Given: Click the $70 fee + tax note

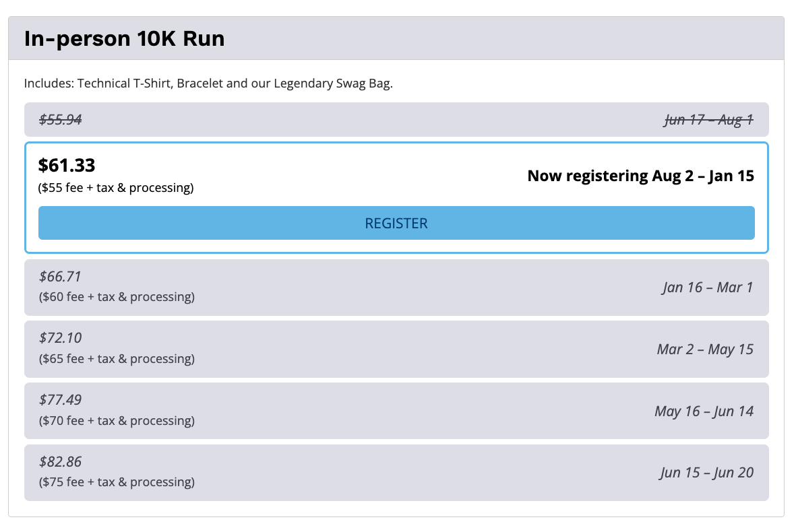Looking at the screenshot, I should (117, 420).
